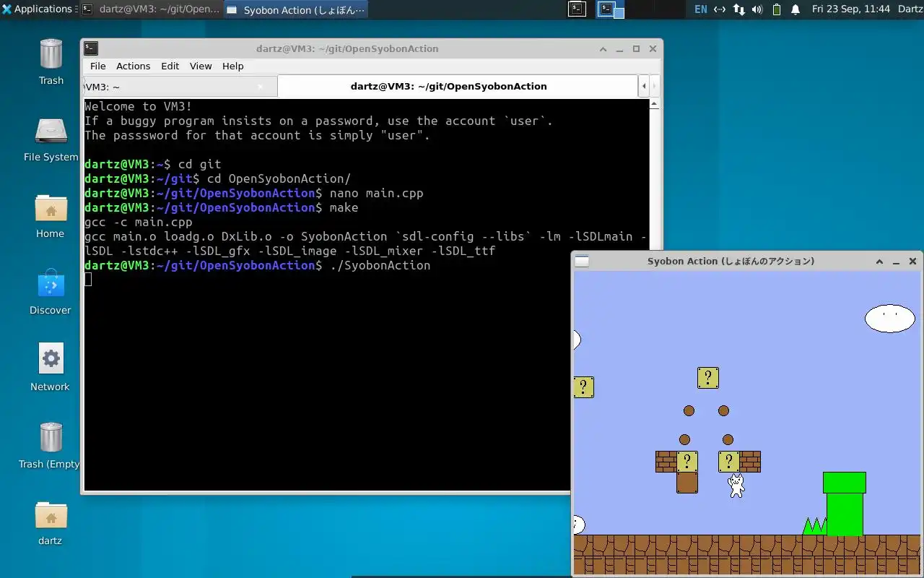The width and height of the screenshot is (924, 578).
Task: Open the EN keyboard layout indicator
Action: (x=700, y=9)
